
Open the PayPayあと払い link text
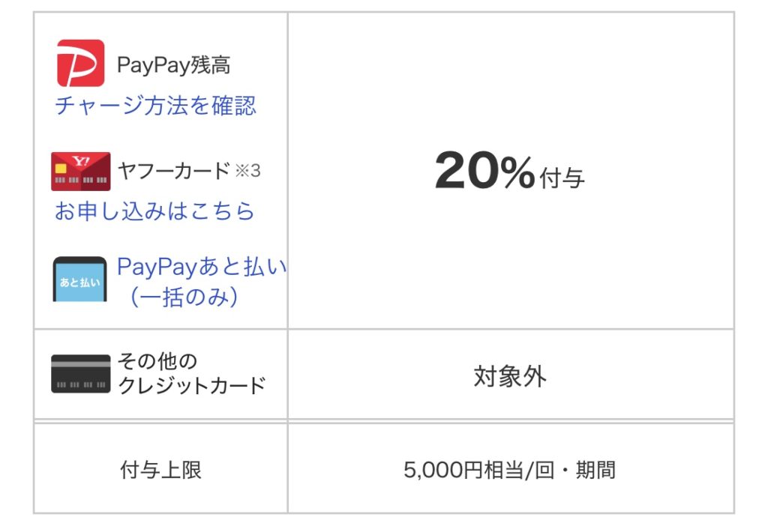[202, 267]
